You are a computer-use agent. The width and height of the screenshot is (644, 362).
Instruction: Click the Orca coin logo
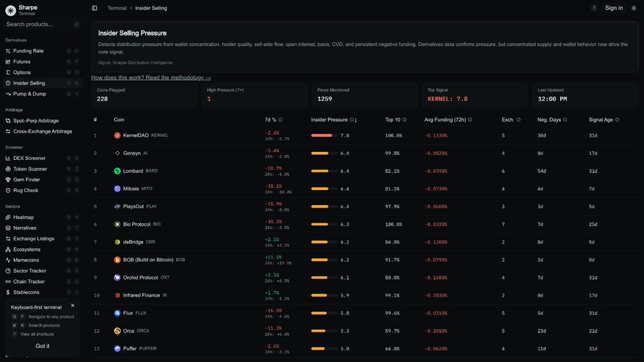(118, 331)
